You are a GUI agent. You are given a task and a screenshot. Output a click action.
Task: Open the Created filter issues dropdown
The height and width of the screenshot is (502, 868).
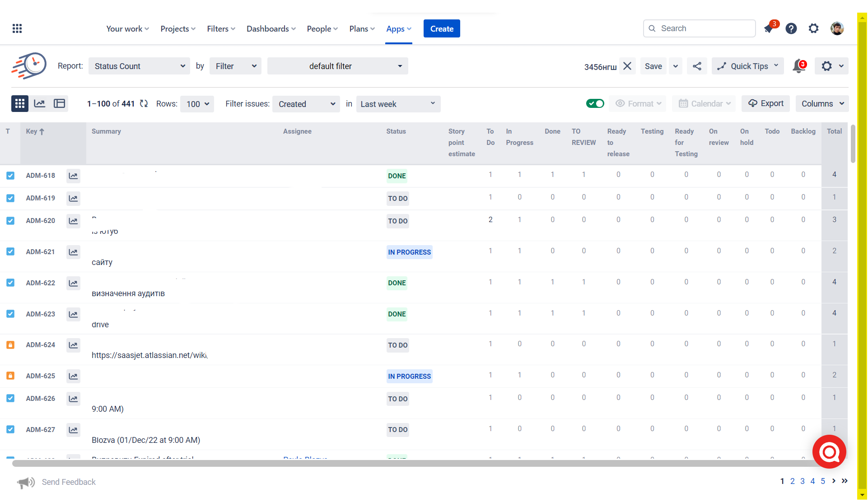306,104
